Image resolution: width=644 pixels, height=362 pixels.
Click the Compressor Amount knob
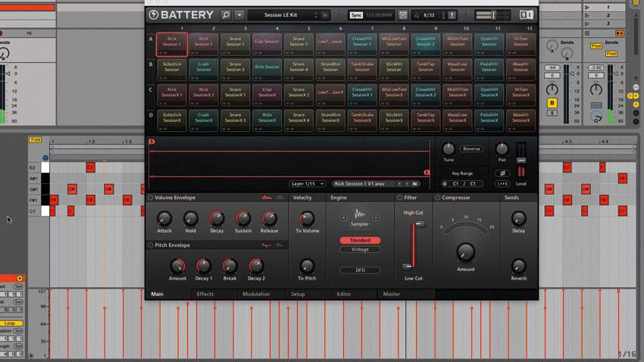point(465,252)
